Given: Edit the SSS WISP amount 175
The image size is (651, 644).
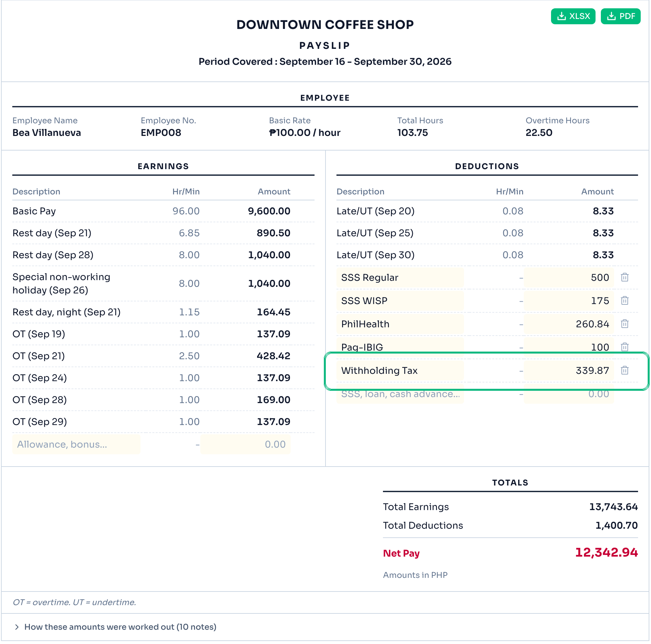Looking at the screenshot, I should 569,301.
